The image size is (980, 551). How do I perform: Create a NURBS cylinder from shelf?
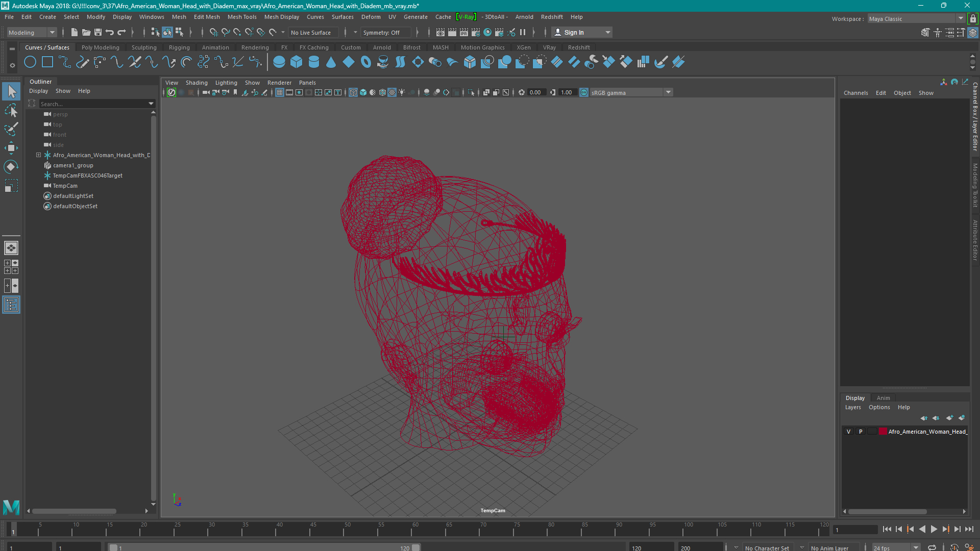point(314,62)
